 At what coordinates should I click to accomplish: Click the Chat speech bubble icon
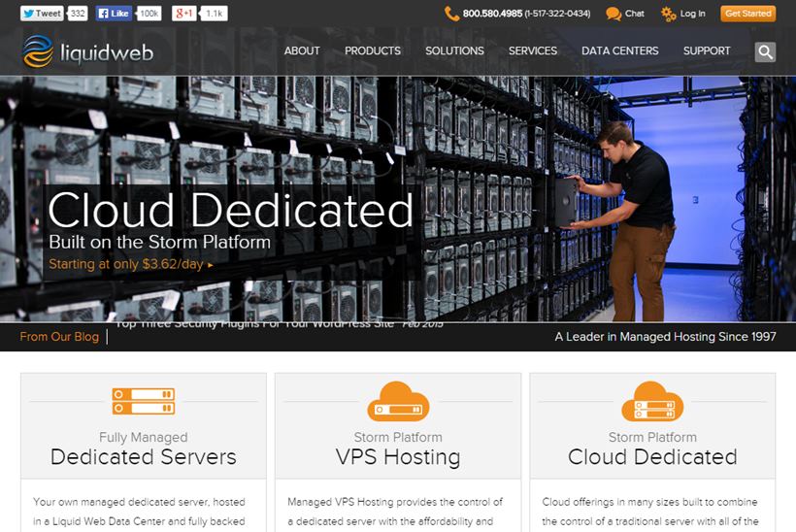coord(614,14)
